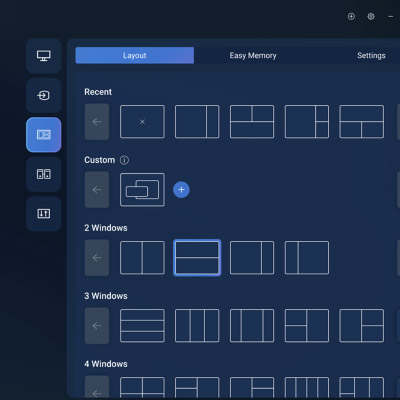
Task: Click the back arrow in 2 Windows row
Action: point(97,258)
